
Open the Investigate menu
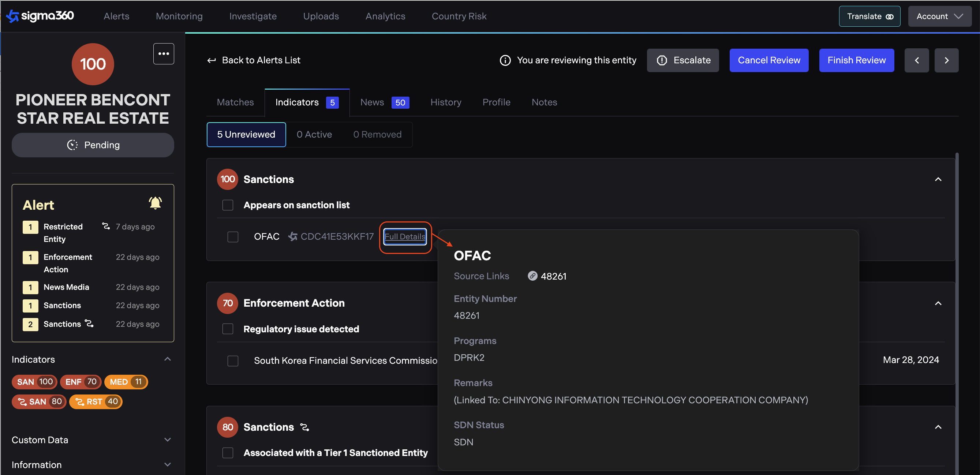pyautogui.click(x=253, y=16)
